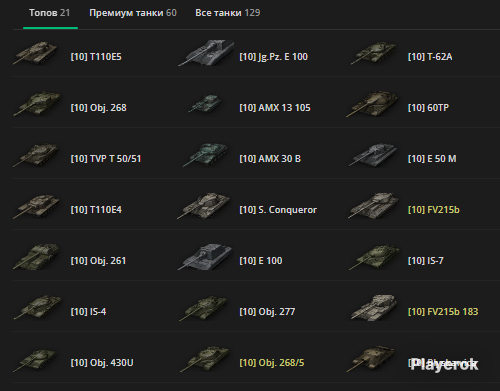Open the [10] FV215b link
Screen dimensions: 500x391
[434, 210]
